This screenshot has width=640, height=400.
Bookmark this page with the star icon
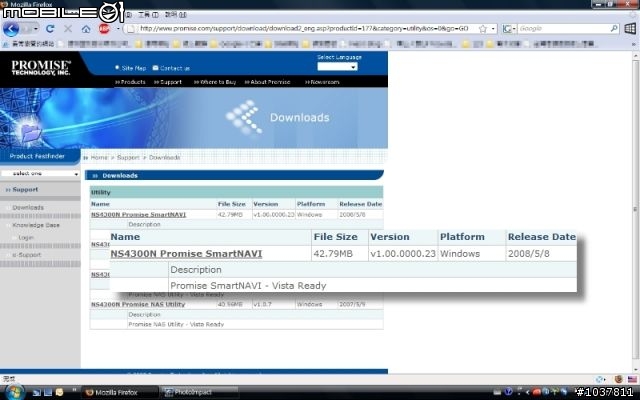pos(483,29)
